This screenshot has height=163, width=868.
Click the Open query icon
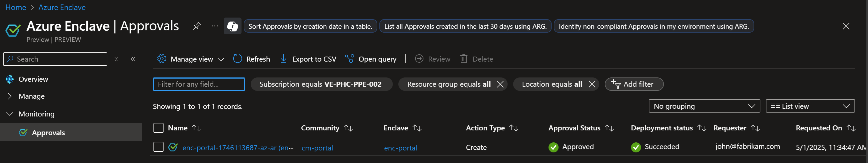click(x=350, y=59)
